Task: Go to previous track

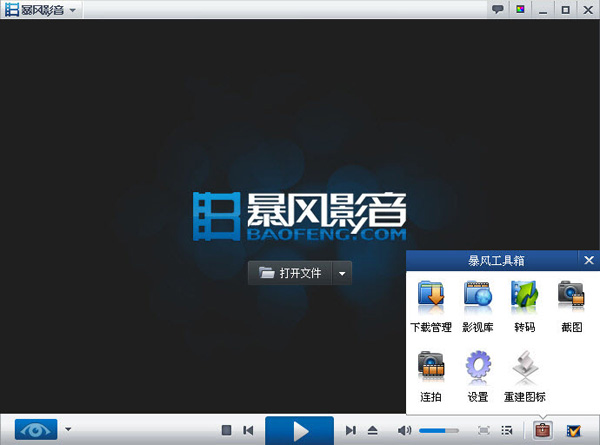Action: point(248,430)
